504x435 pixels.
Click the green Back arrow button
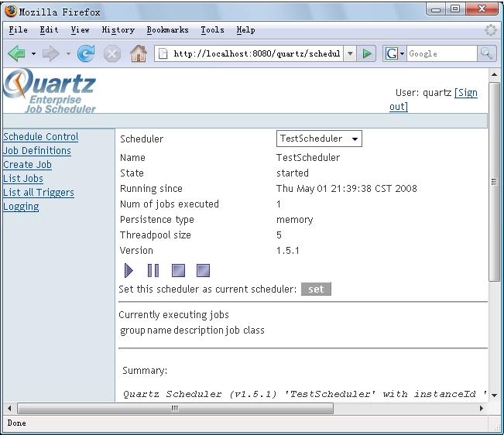tap(17, 53)
